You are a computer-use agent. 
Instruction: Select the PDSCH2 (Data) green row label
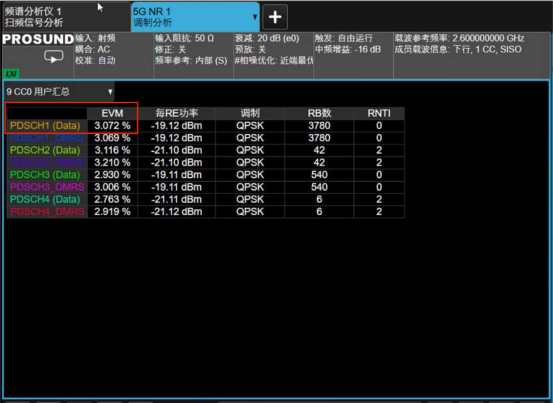(45, 150)
